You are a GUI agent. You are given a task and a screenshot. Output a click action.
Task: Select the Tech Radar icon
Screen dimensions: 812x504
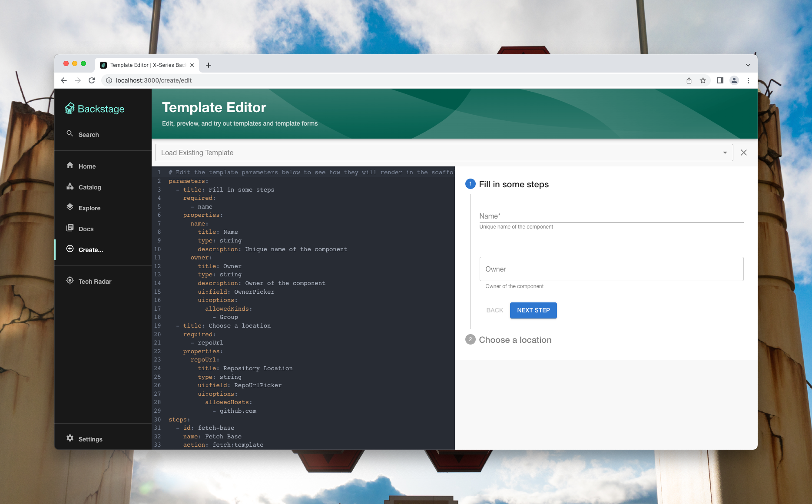click(x=70, y=281)
